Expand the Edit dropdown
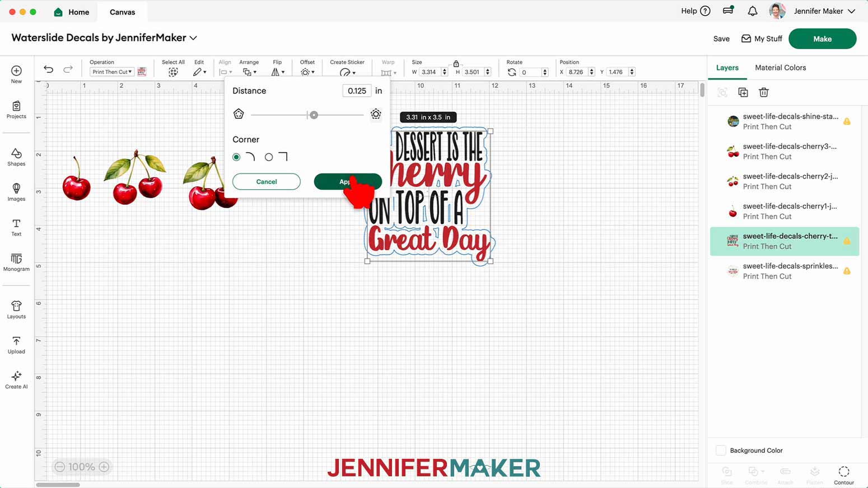868x488 pixels. 200,72
